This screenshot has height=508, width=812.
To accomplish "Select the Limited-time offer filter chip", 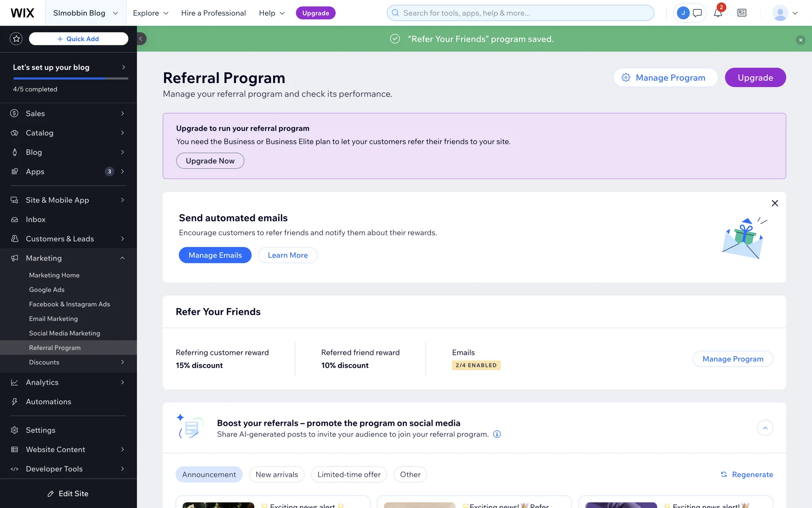I will (x=349, y=475).
